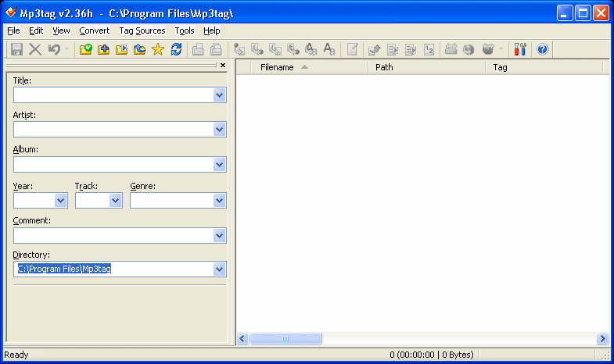Image resolution: width=614 pixels, height=364 pixels.
Task: Sort by the Filename column header
Action: [x=310, y=67]
